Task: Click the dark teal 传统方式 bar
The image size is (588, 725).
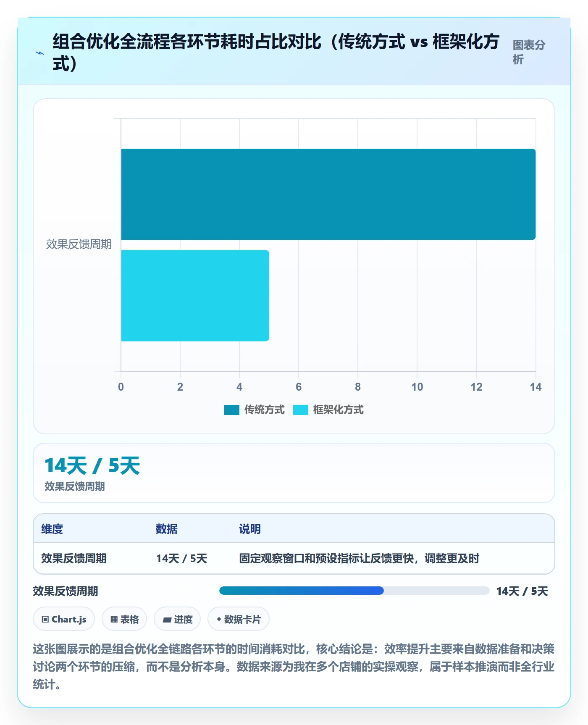Action: (x=328, y=194)
